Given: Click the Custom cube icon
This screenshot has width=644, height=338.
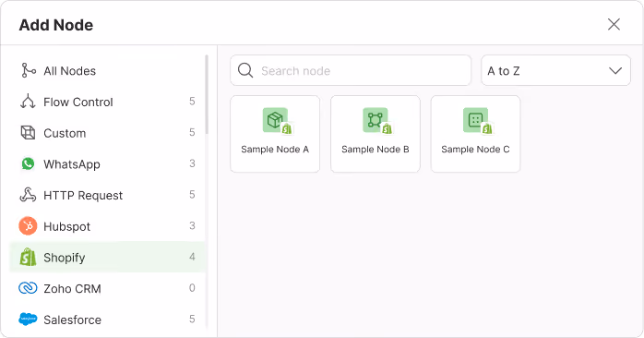Looking at the screenshot, I should [28, 133].
